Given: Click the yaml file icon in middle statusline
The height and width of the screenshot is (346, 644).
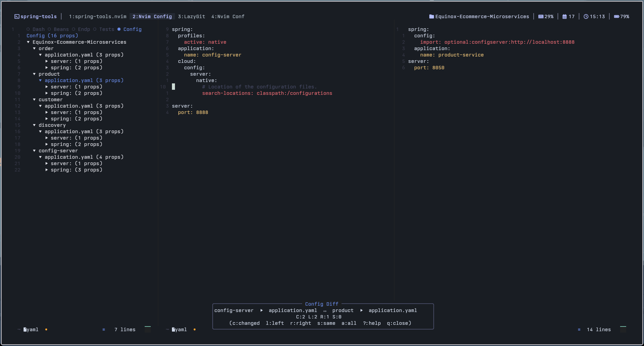Looking at the screenshot, I should [x=173, y=330].
